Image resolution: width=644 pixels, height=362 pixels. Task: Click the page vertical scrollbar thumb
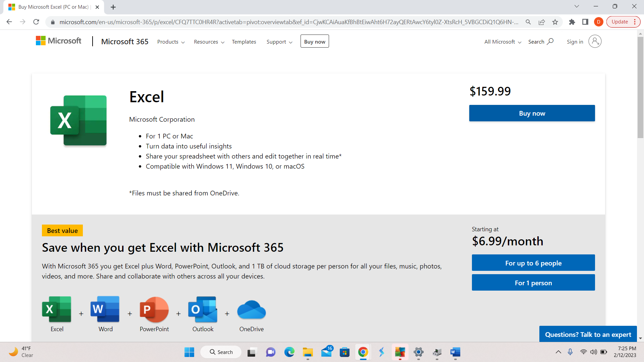point(640,87)
